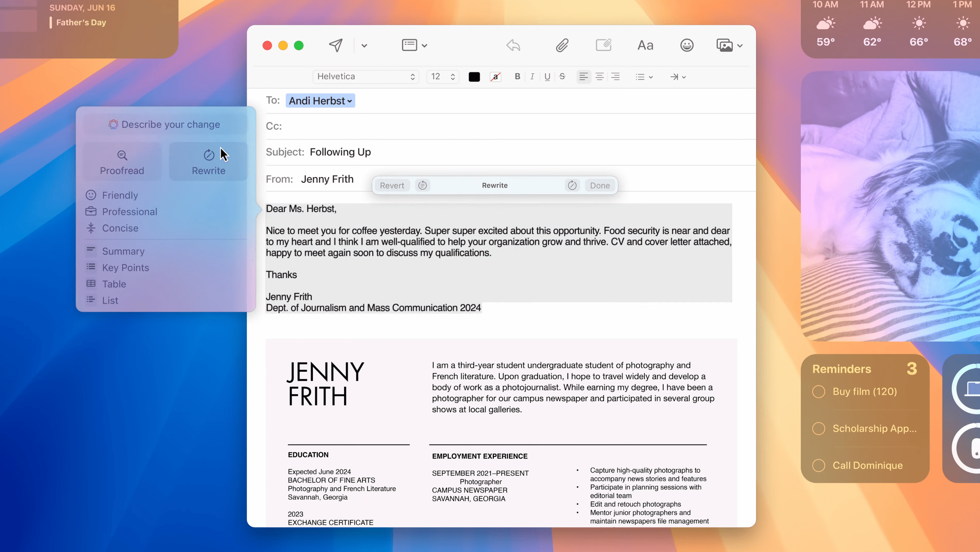The width and height of the screenshot is (980, 552).
Task: Select Professional tone in Writing Tools
Action: 129,212
